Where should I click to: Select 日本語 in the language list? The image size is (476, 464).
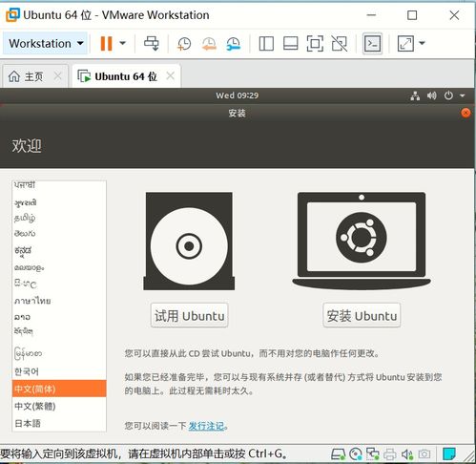(59, 423)
